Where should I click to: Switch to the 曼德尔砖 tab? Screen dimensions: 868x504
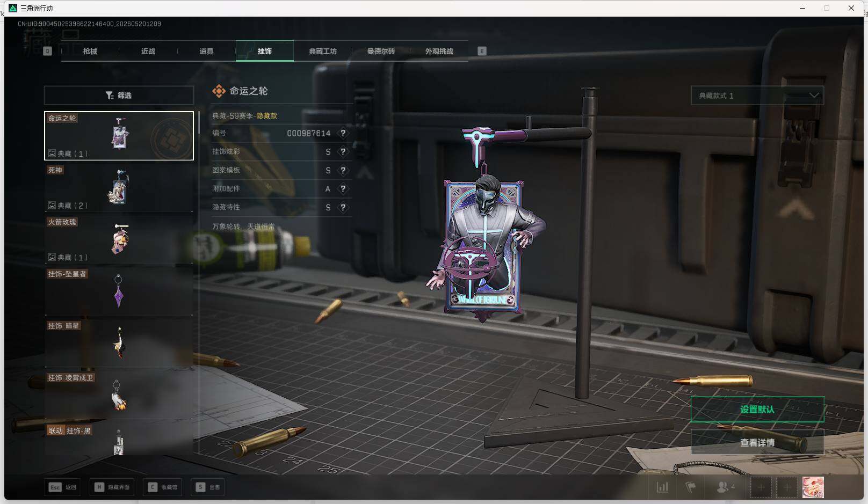pyautogui.click(x=381, y=51)
